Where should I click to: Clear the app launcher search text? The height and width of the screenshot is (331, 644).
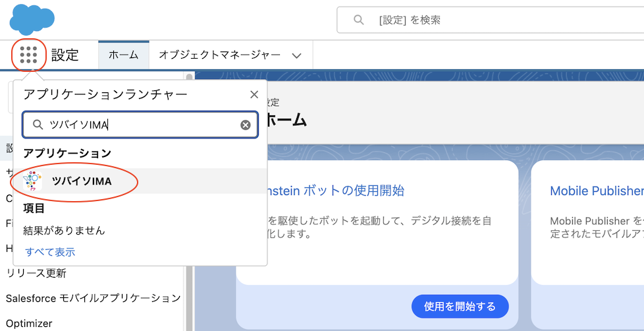pos(246,125)
